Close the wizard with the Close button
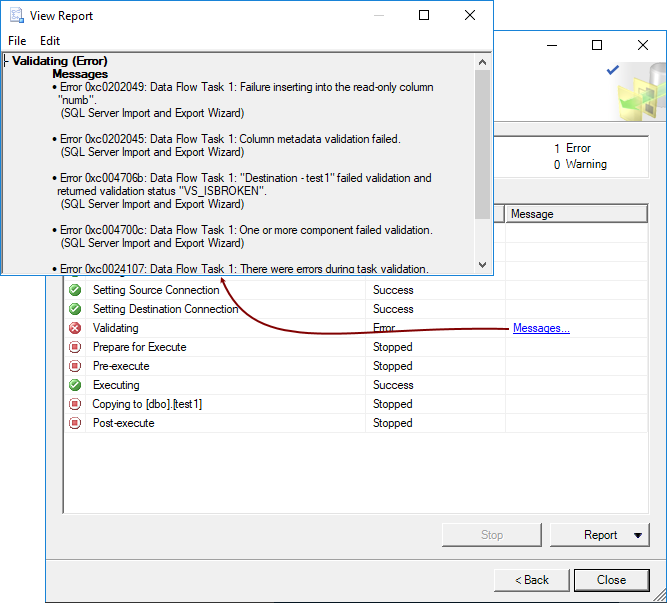The image size is (667, 603). [x=611, y=580]
